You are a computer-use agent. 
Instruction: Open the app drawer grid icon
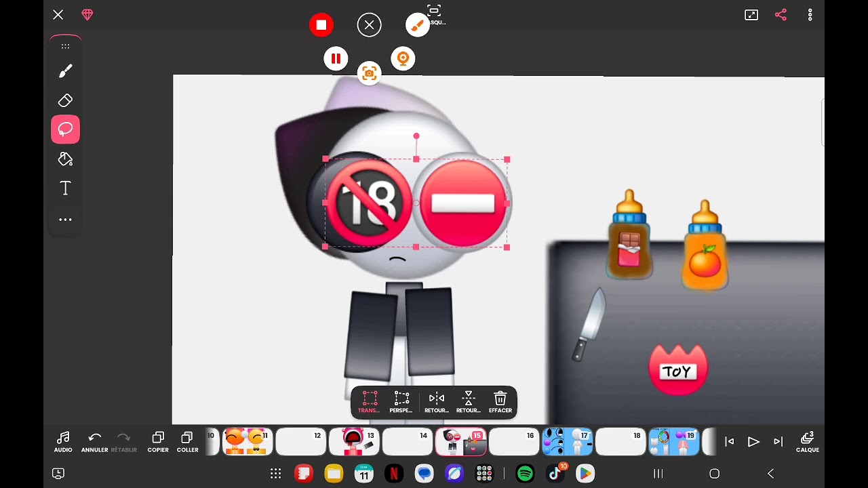click(x=275, y=474)
